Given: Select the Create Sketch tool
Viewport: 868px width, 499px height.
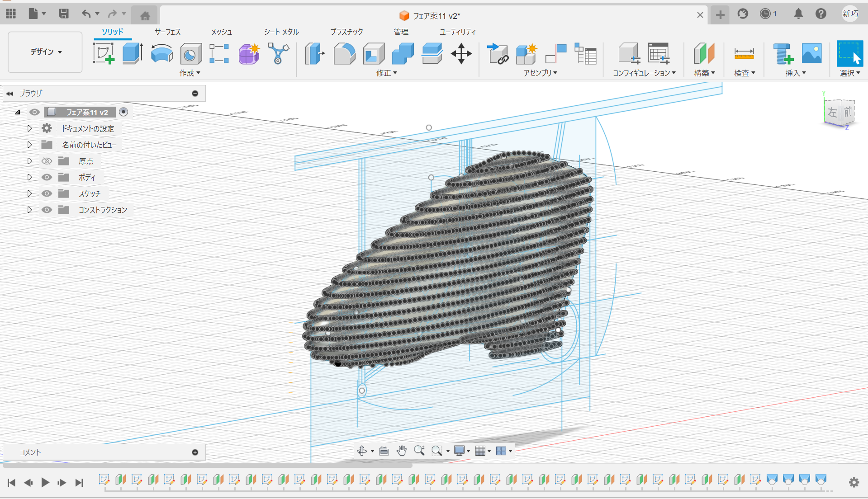Looking at the screenshot, I should [104, 54].
